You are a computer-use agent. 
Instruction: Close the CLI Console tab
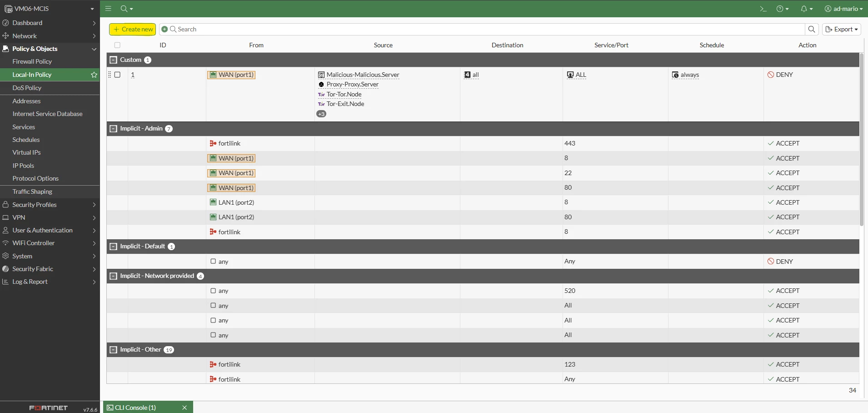pos(185,408)
